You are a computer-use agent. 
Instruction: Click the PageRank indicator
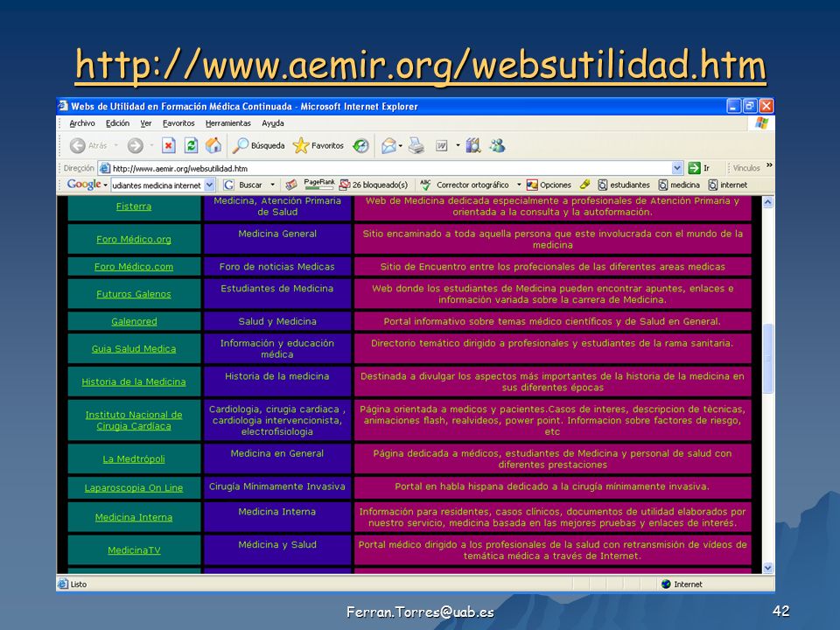pos(318,185)
